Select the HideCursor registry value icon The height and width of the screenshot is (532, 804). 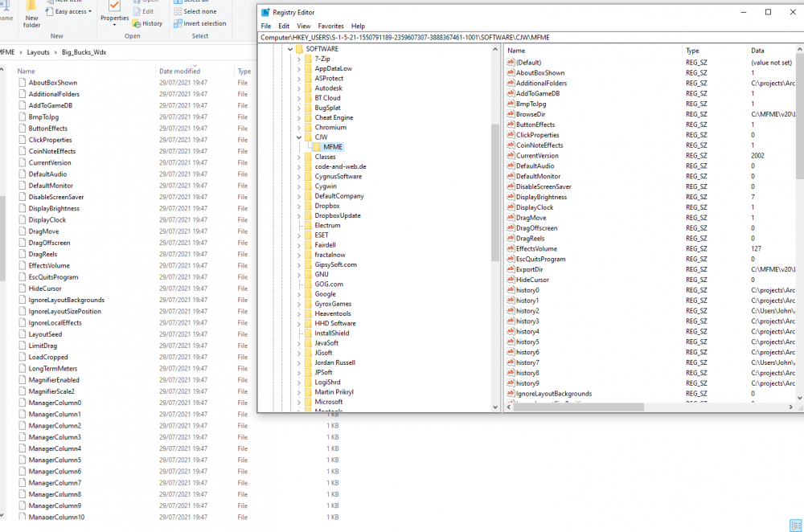pyautogui.click(x=511, y=280)
